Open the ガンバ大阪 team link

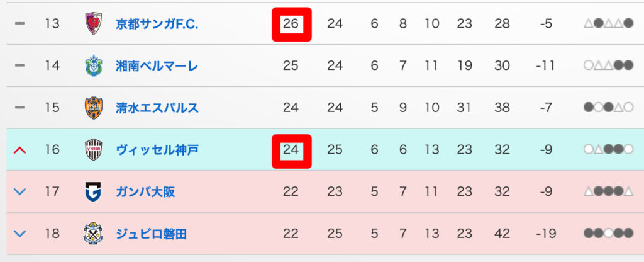pyautogui.click(x=145, y=191)
